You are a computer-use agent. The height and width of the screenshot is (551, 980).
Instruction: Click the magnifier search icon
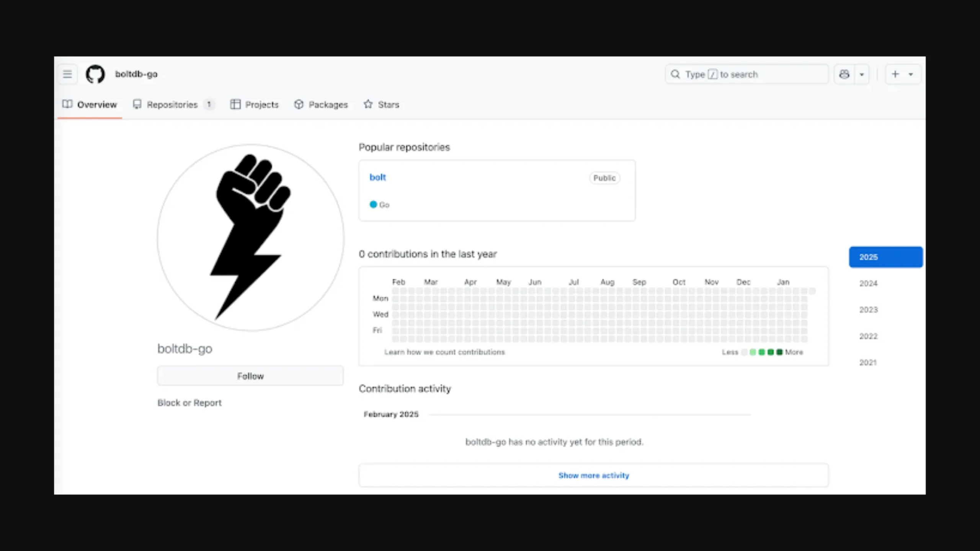pos(676,74)
